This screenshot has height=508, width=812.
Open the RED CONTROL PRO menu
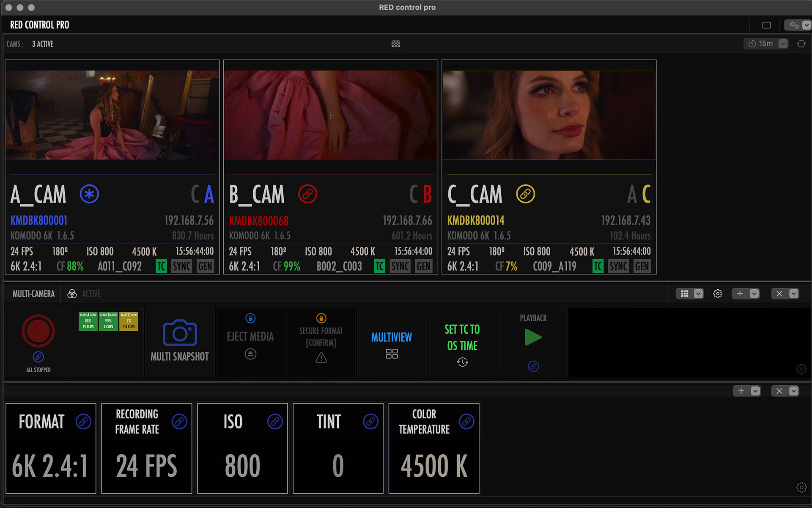coord(39,25)
